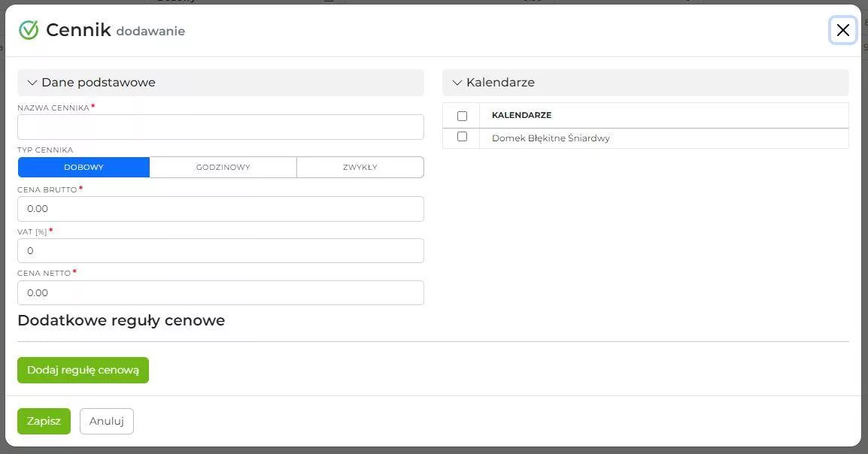The image size is (868, 454).
Task: Click the Cena netto input field
Action: click(x=220, y=293)
